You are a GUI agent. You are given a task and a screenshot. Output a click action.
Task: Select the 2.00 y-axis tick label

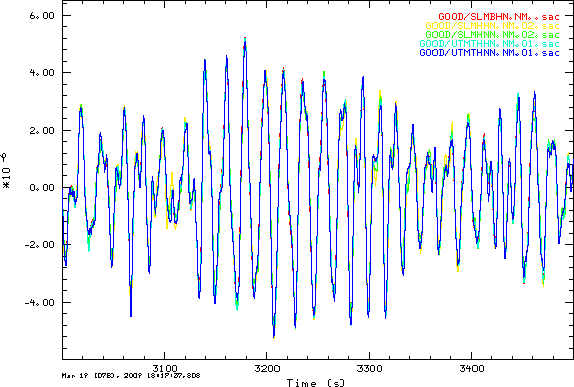click(x=42, y=130)
